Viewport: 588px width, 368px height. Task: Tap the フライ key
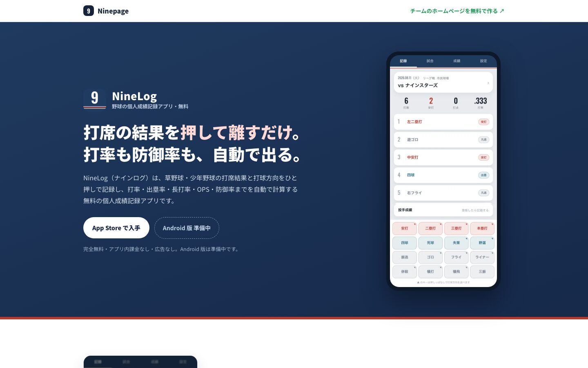click(x=456, y=257)
